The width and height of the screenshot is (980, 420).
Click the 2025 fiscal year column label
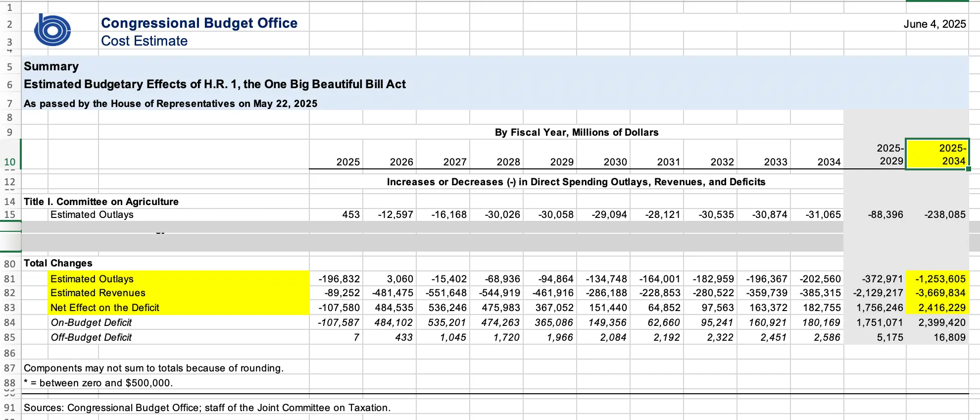(x=348, y=162)
